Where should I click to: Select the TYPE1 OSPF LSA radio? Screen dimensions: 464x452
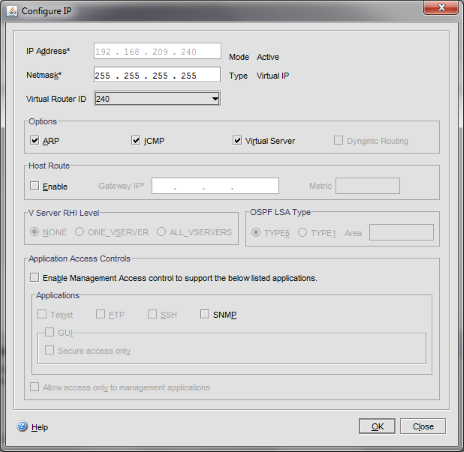(302, 232)
